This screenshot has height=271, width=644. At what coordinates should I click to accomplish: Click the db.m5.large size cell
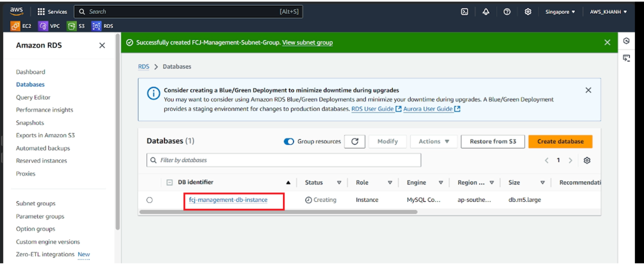pyautogui.click(x=524, y=200)
